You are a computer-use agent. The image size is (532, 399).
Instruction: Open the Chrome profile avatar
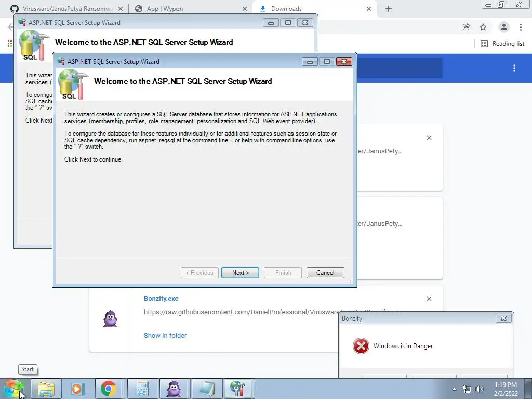coord(504,27)
